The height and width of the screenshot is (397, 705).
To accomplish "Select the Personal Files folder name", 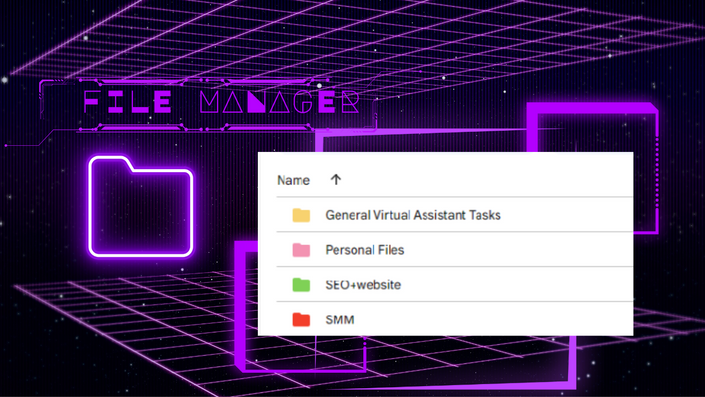I will point(365,250).
